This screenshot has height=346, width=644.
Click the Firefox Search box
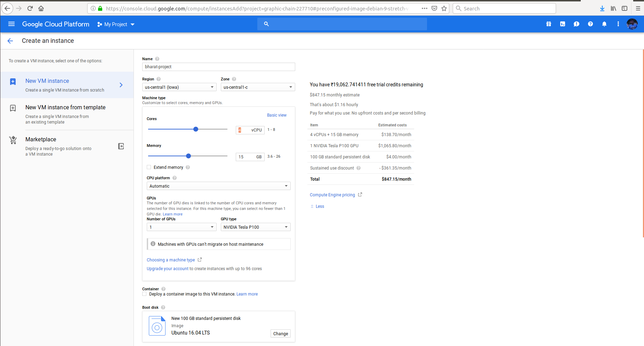pyautogui.click(x=504, y=8)
